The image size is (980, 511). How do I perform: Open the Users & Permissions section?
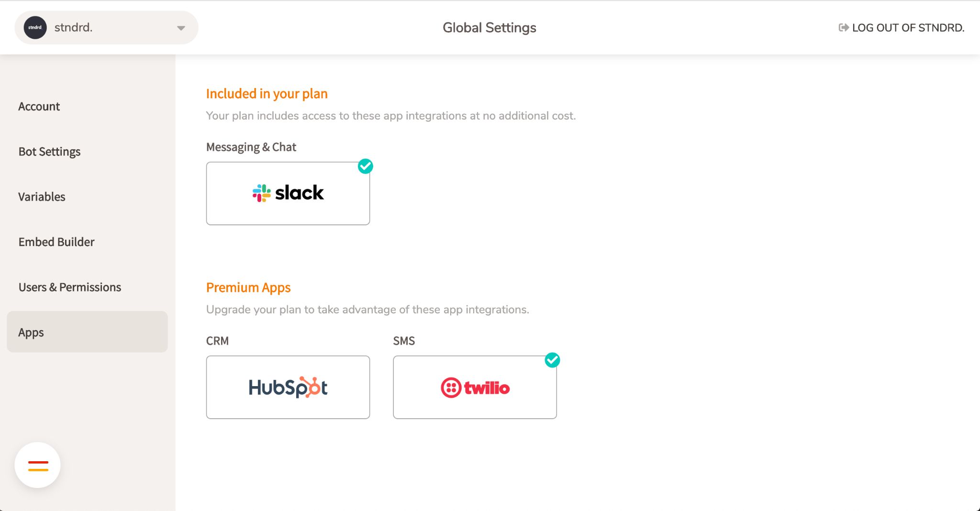pos(69,287)
